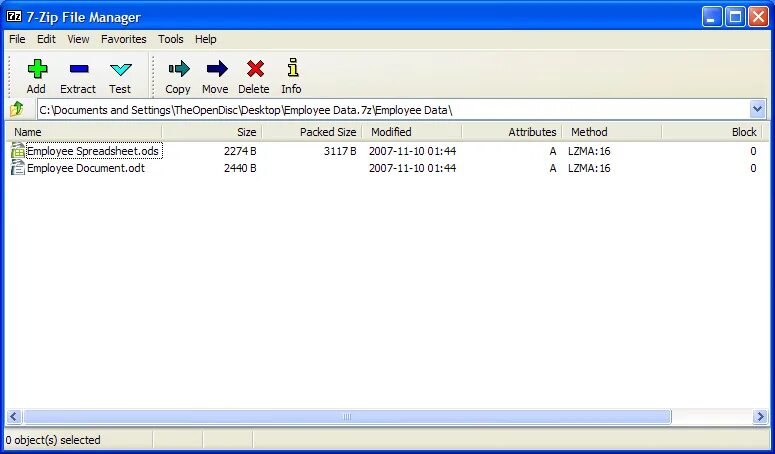Screen dimensions: 775x454
Task: Open the Edit menu
Action: point(46,39)
